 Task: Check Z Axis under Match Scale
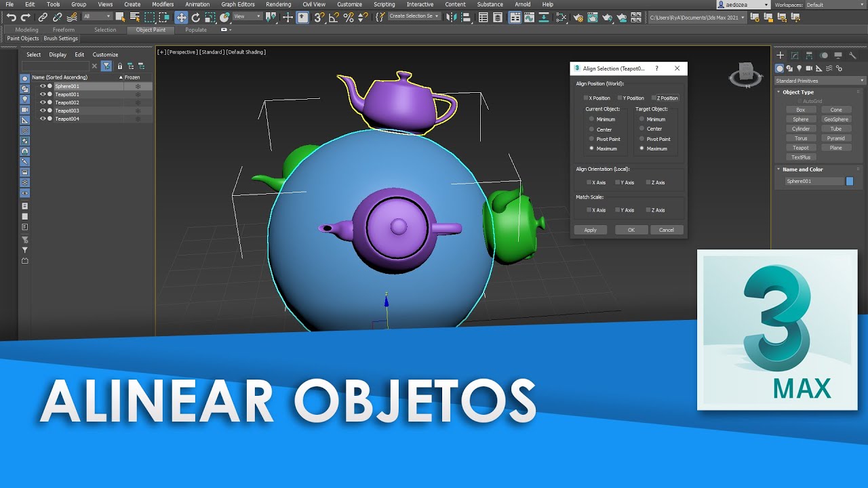click(655, 210)
